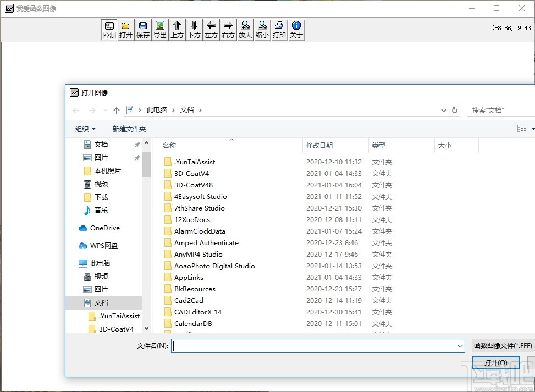
Task: Expand the 组织 menu in the dialog
Action: tap(85, 129)
